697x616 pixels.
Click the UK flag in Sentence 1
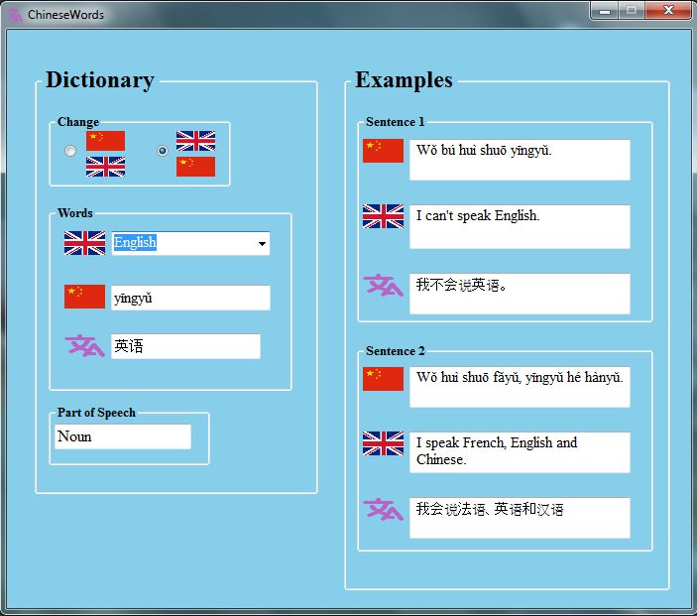click(383, 216)
